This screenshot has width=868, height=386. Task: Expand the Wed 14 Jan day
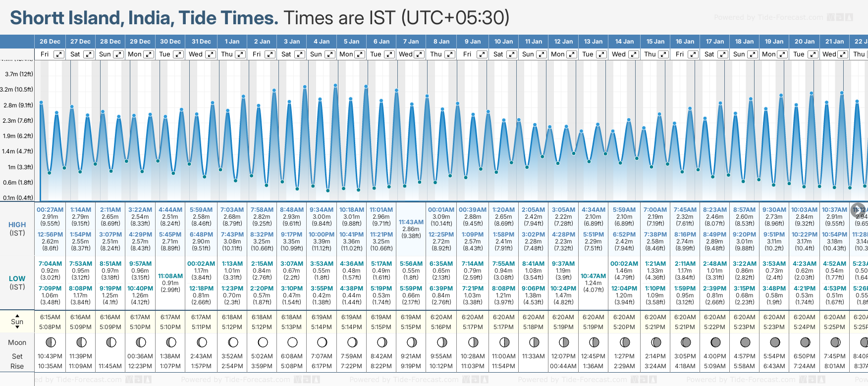click(x=634, y=54)
